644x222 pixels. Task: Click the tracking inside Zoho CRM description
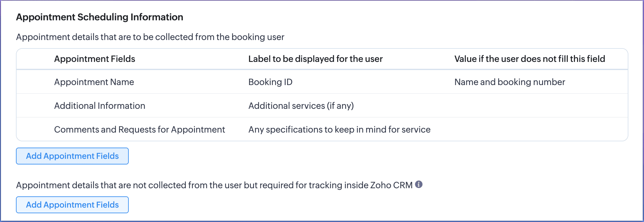click(214, 185)
